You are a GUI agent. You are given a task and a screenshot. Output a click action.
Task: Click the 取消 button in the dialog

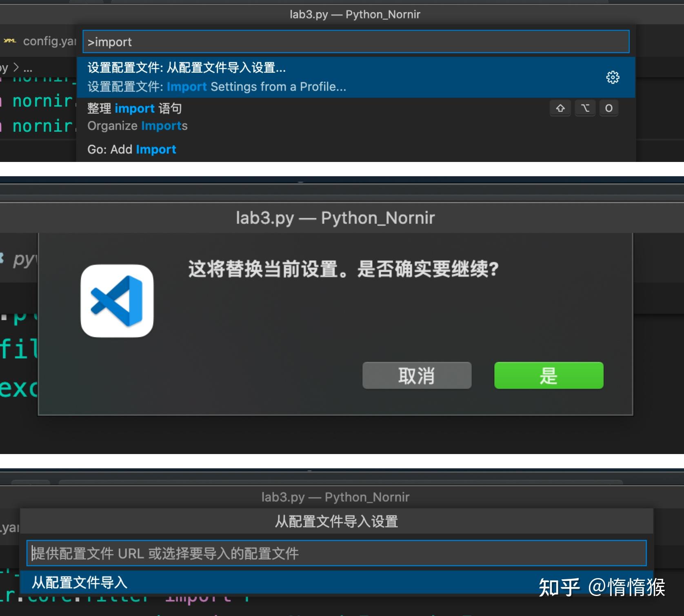click(417, 376)
